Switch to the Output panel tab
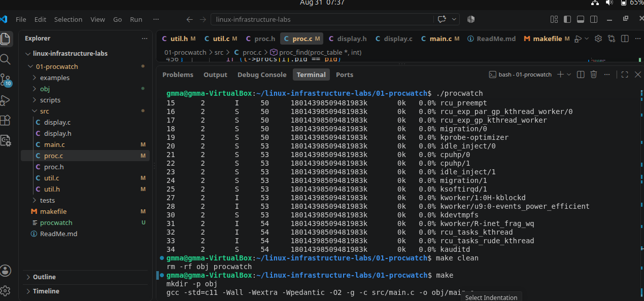The height and width of the screenshot is (301, 644). (215, 74)
